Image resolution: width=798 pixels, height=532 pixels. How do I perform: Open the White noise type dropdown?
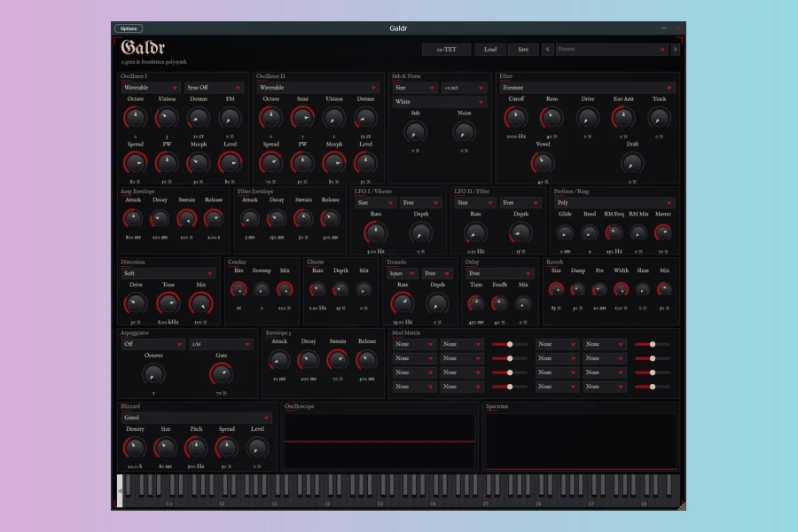click(439, 102)
